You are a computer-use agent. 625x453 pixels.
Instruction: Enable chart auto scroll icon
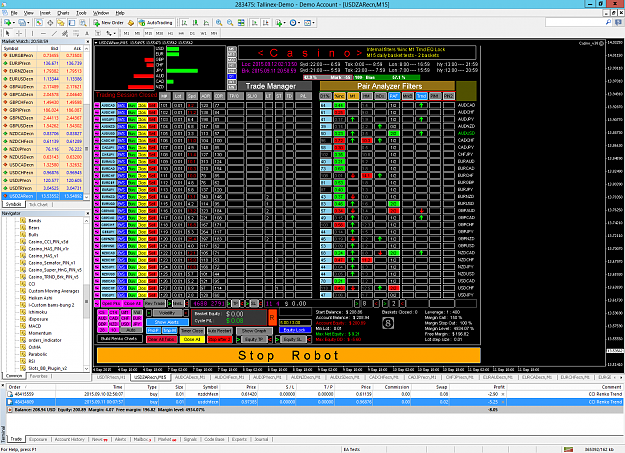point(254,23)
